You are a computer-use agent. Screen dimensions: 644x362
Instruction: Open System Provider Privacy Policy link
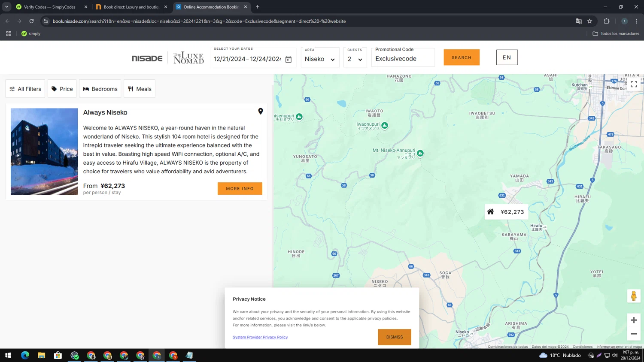[x=260, y=337]
